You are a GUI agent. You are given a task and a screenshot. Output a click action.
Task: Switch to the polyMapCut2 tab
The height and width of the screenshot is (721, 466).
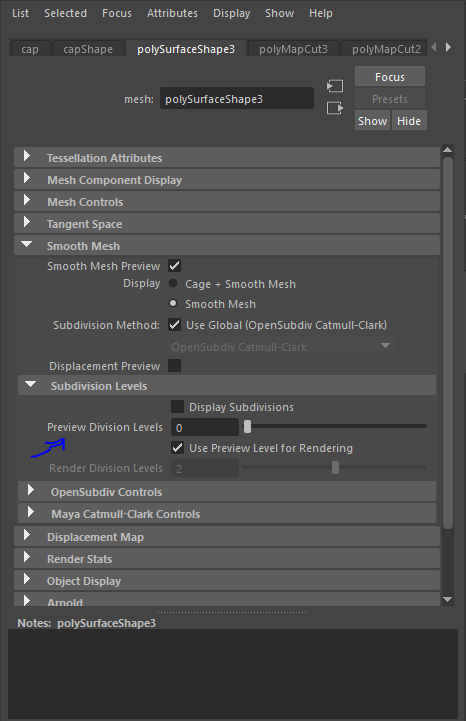385,49
